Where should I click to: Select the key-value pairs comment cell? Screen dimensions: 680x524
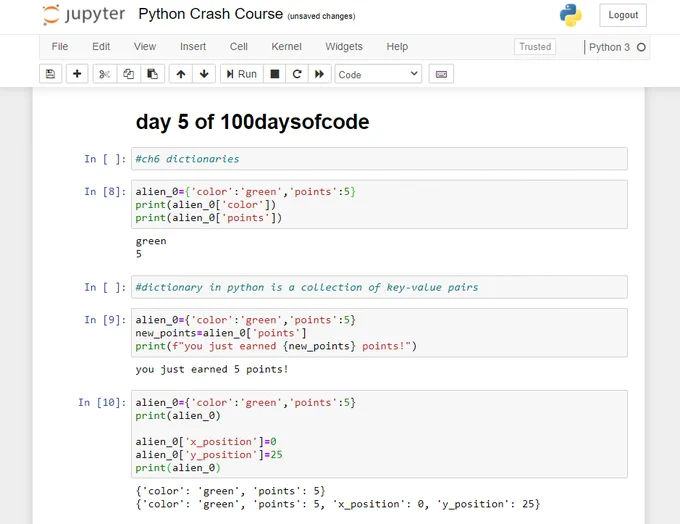(379, 287)
